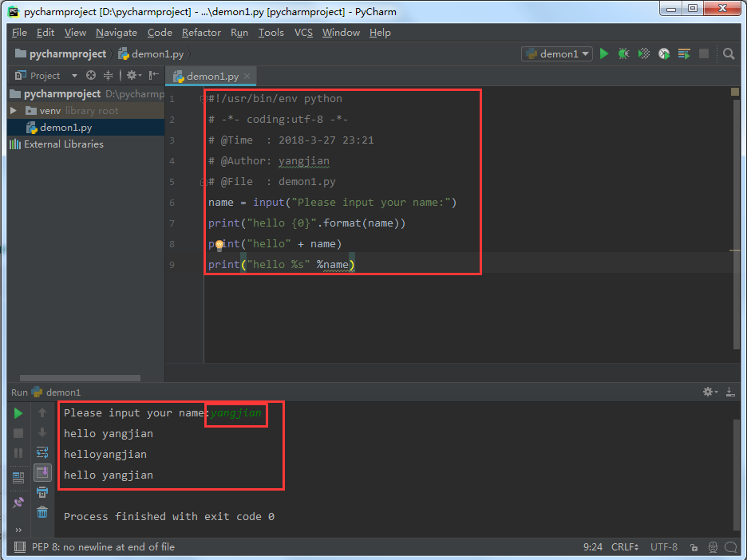Click the demon1 tab in Run panel
This screenshot has height=560, width=747.
[56, 392]
